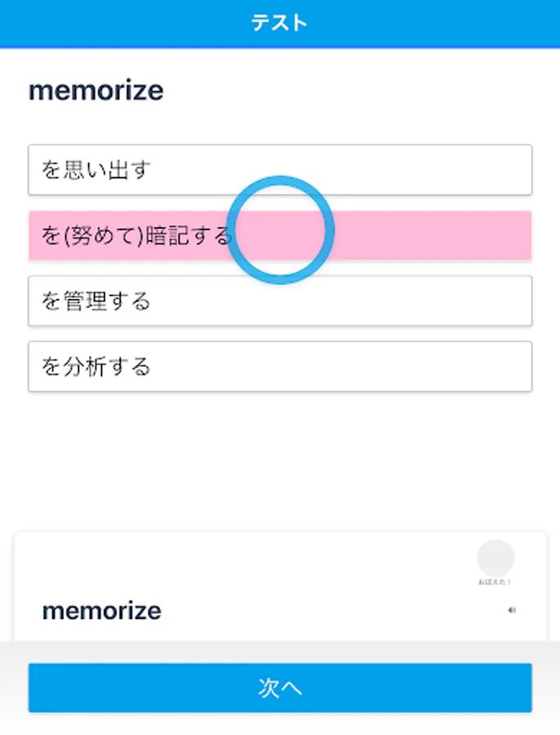Screen dimensions: 560x735
Task: Click the テスト header title
Action: click(x=279, y=23)
